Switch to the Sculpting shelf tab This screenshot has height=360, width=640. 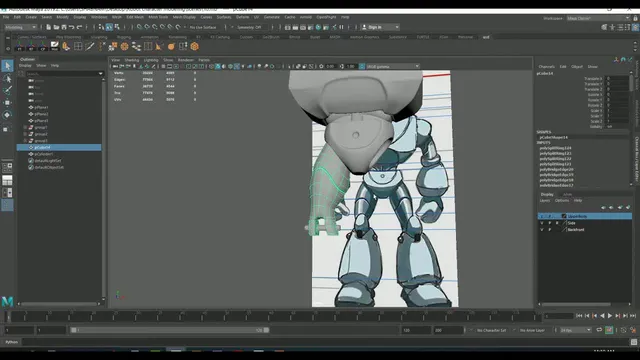coord(99,37)
